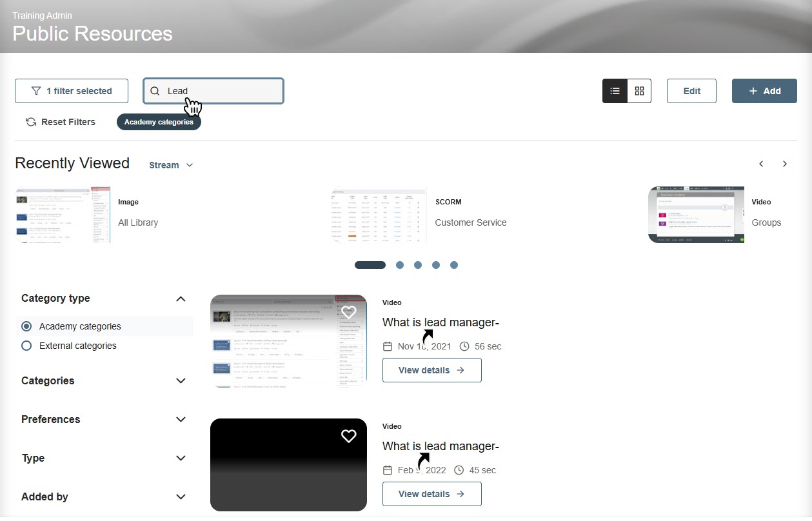
Task: Click the search magnifier icon
Action: 155,91
